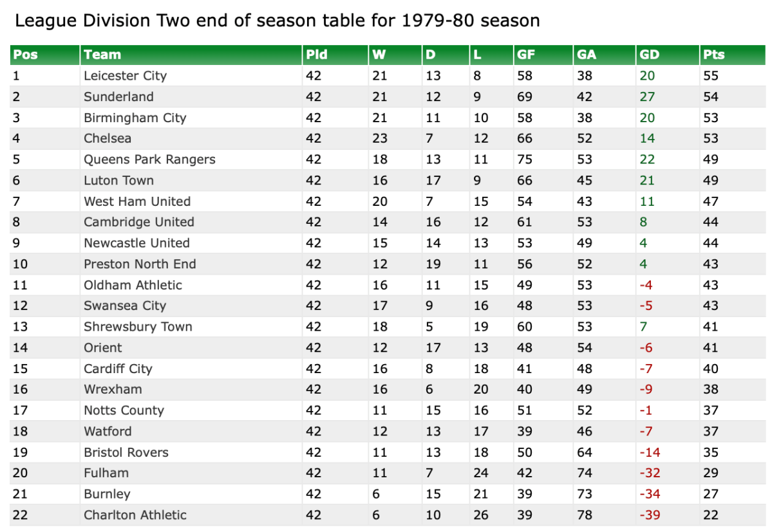This screenshot has width=772, height=532.
Task: Click Leicester City's 55 points cell
Action: 711,76
